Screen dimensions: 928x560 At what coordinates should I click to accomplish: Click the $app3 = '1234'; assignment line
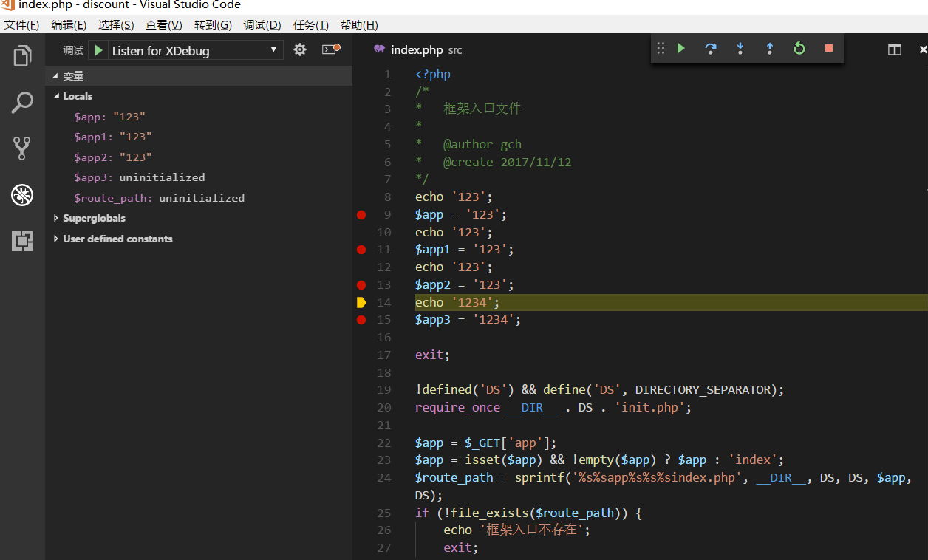[x=468, y=320]
